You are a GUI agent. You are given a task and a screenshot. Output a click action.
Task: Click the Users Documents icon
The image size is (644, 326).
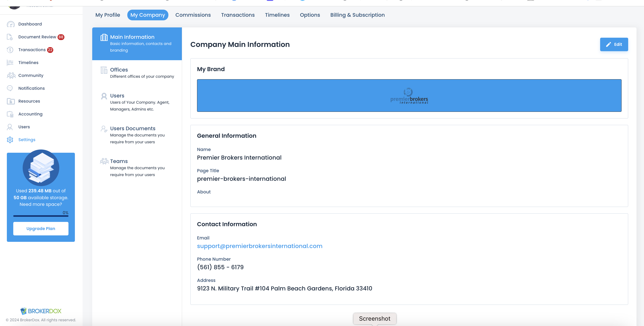(x=104, y=129)
